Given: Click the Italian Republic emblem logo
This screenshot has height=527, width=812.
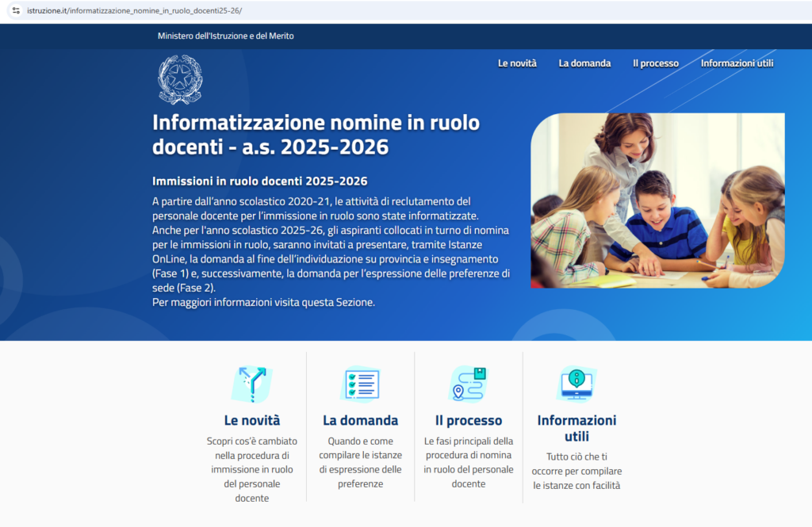Looking at the screenshot, I should tap(180, 80).
